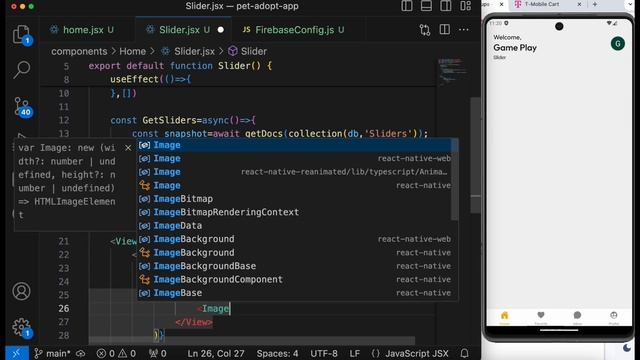Split the editor to the right
Viewport: 640px width, 360px height.
coord(444,30)
